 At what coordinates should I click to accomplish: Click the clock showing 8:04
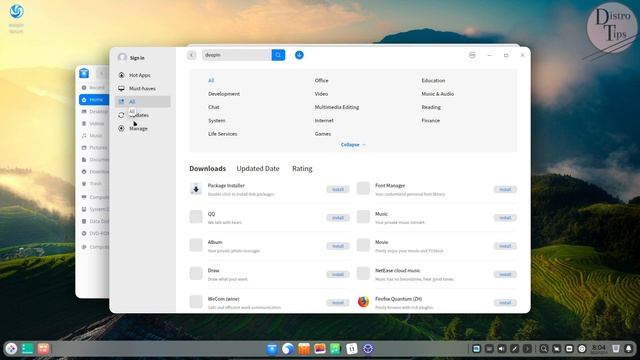tap(599, 348)
